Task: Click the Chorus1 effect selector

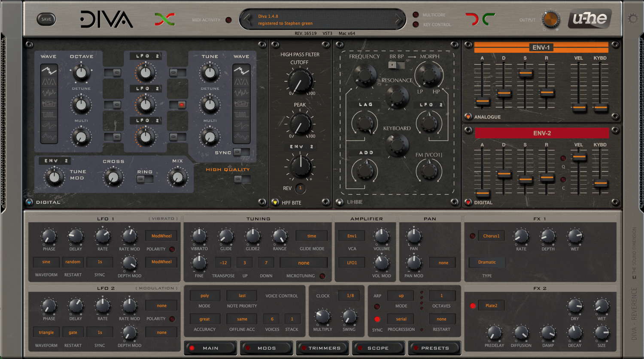Action: point(491,236)
